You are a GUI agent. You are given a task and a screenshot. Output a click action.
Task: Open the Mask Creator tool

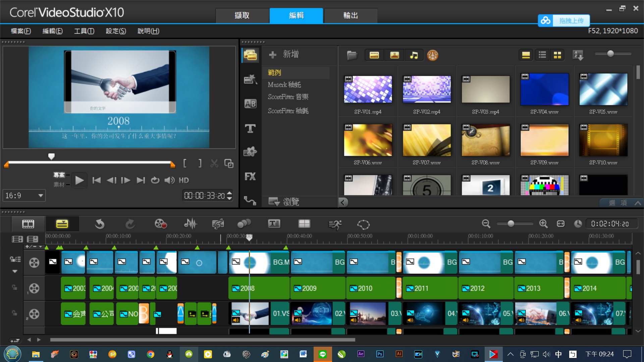coord(363,224)
